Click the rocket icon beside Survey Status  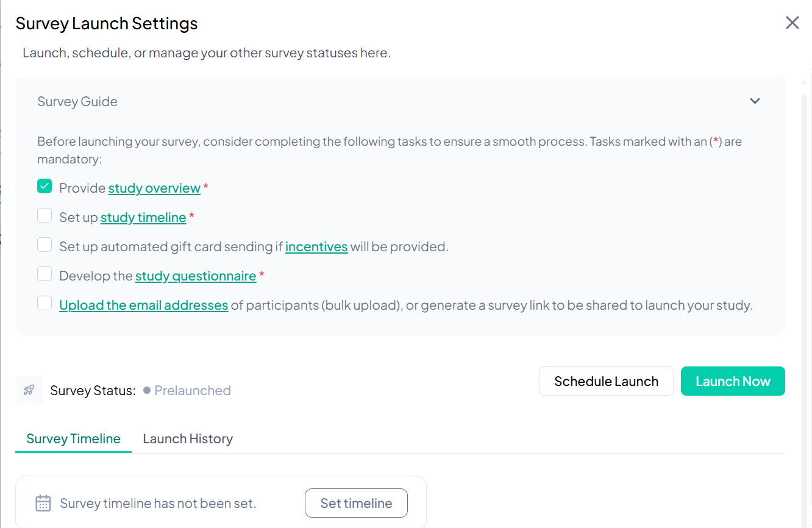pos(29,390)
